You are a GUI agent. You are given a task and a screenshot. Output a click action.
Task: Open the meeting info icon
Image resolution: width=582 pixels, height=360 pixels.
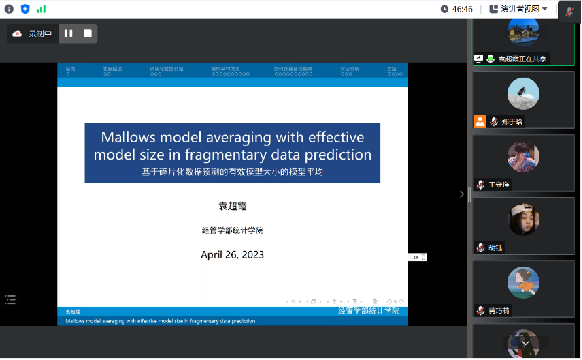coord(9,9)
